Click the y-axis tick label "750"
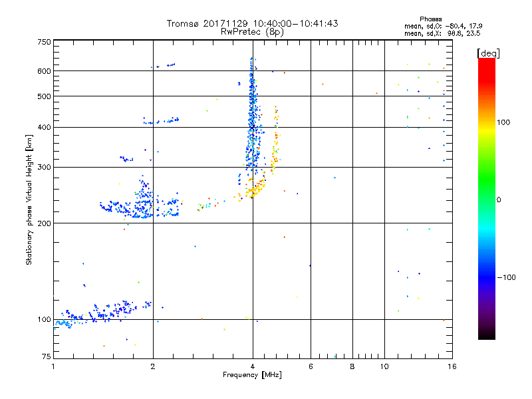The height and width of the screenshot is (399, 532). [x=44, y=42]
